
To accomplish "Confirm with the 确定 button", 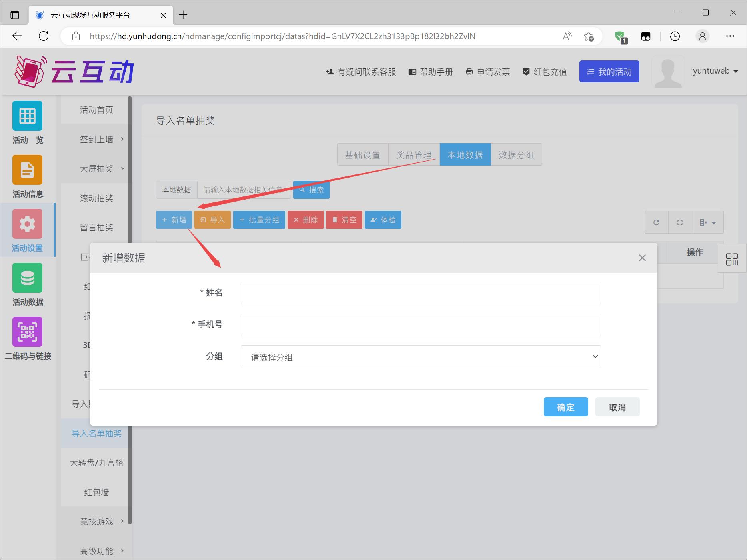I will pos(565,407).
